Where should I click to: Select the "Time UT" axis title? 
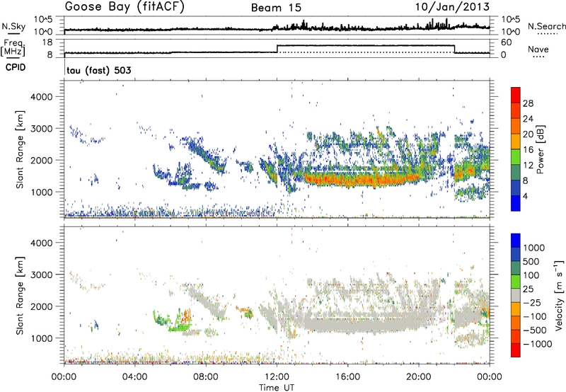(277, 388)
